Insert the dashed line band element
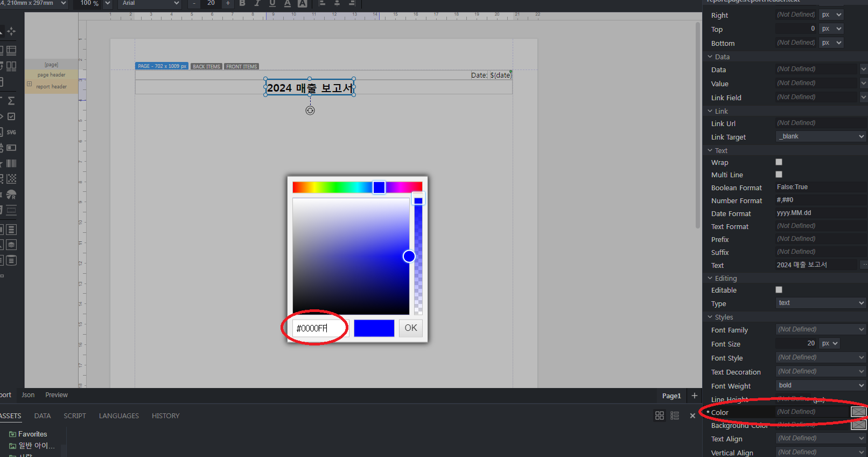The width and height of the screenshot is (868, 457). pos(11,210)
